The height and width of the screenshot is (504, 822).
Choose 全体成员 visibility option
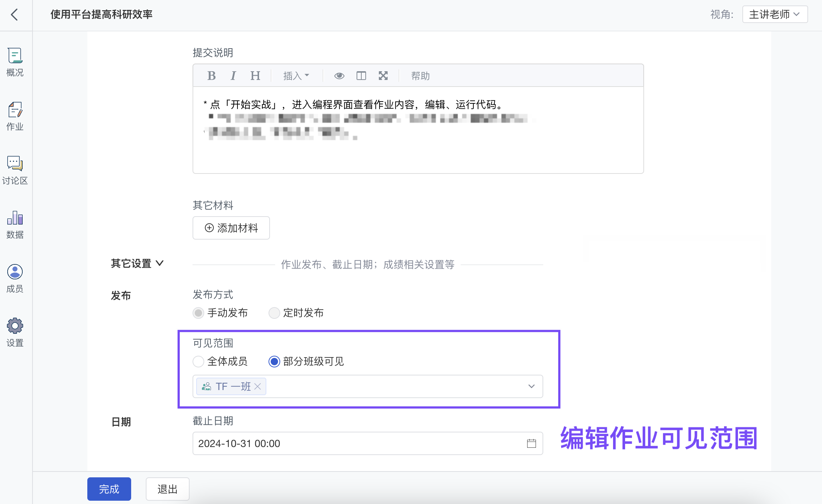[198, 362]
